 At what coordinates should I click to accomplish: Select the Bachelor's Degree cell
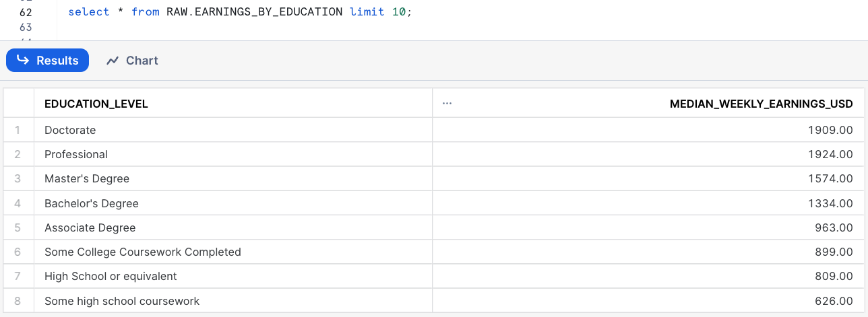[x=92, y=203]
